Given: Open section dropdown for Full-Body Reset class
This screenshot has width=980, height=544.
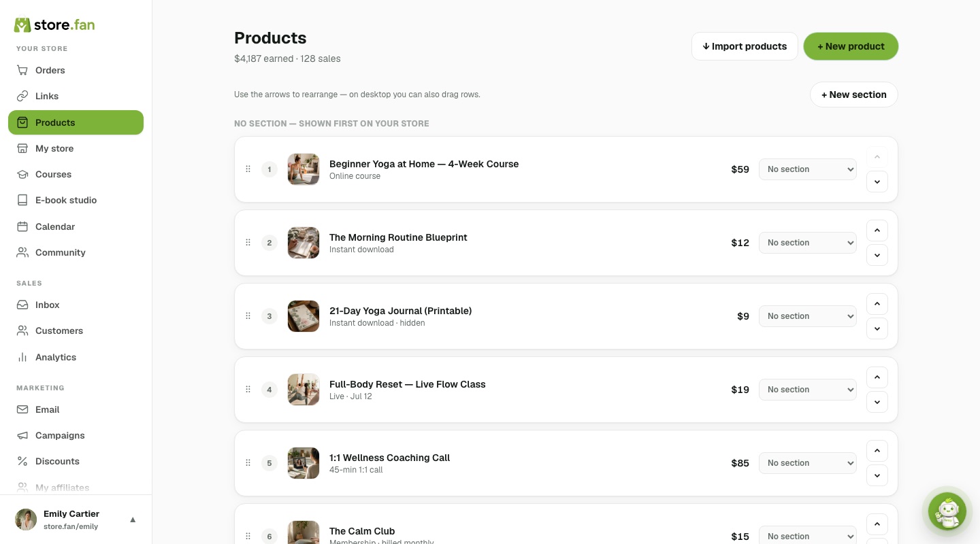Looking at the screenshot, I should [x=808, y=390].
